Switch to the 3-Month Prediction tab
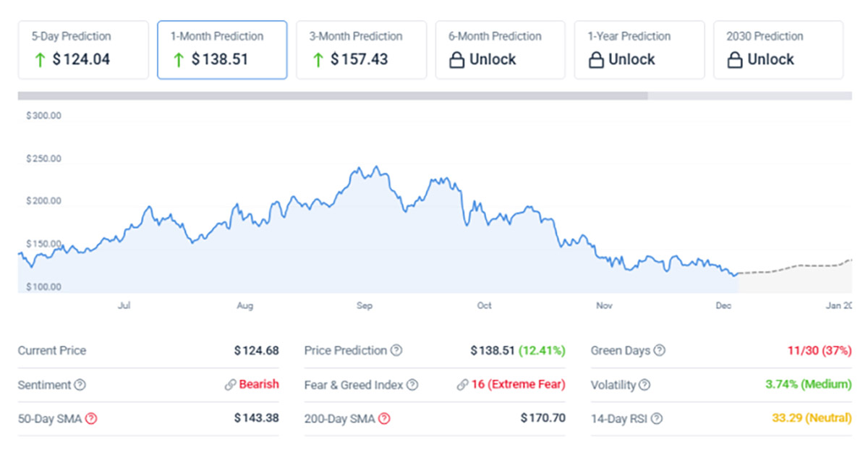868x450 pixels. 361,49
